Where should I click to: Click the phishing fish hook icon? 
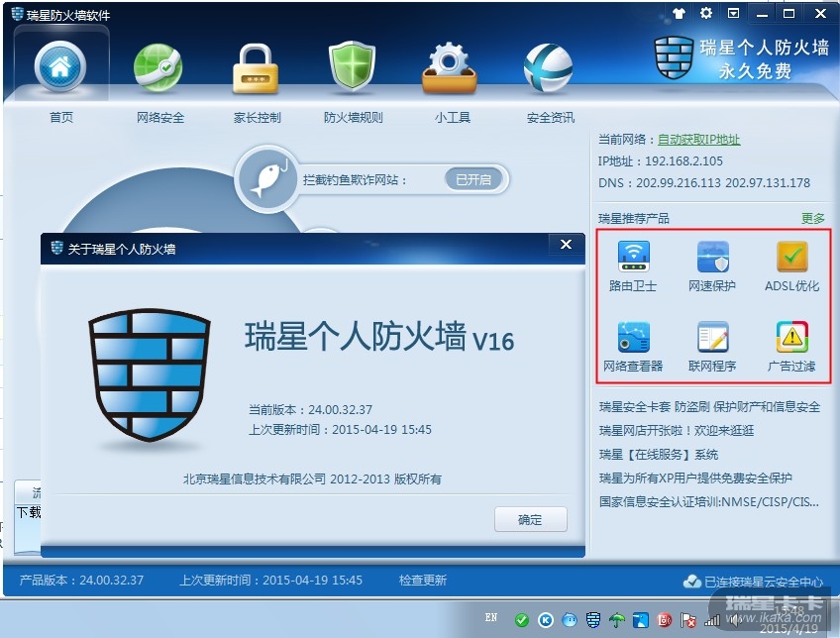point(268,179)
